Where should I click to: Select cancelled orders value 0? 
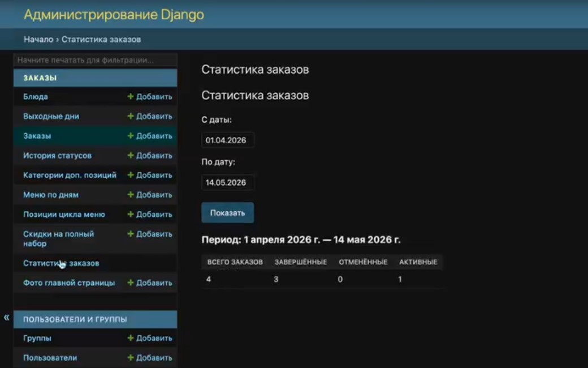click(x=340, y=279)
